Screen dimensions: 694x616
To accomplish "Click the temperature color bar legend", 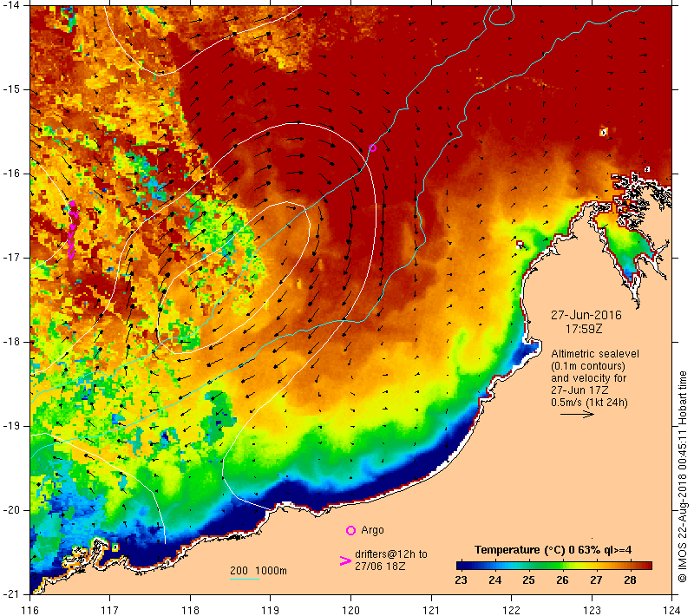I will coord(554,566).
